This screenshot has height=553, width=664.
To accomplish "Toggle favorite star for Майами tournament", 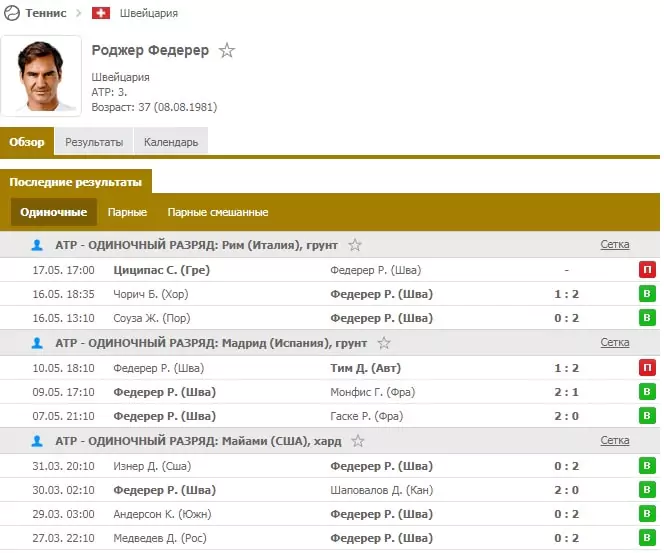I will tap(358, 441).
